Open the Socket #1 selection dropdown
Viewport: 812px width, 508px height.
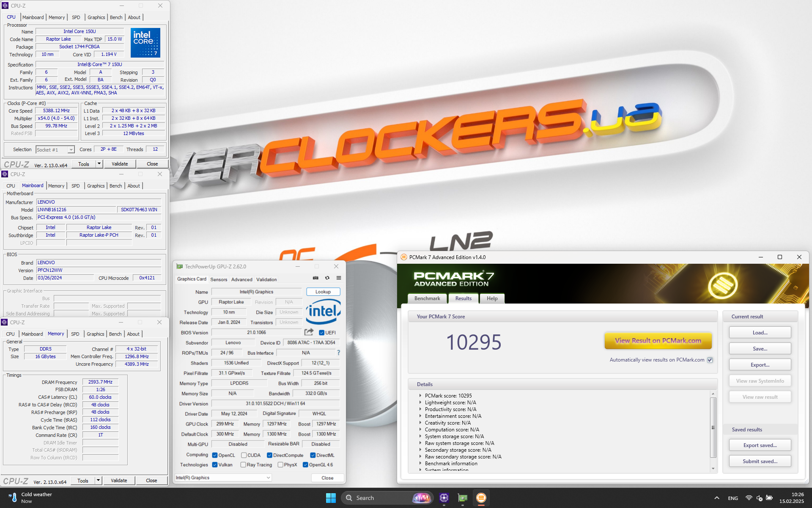click(71, 149)
